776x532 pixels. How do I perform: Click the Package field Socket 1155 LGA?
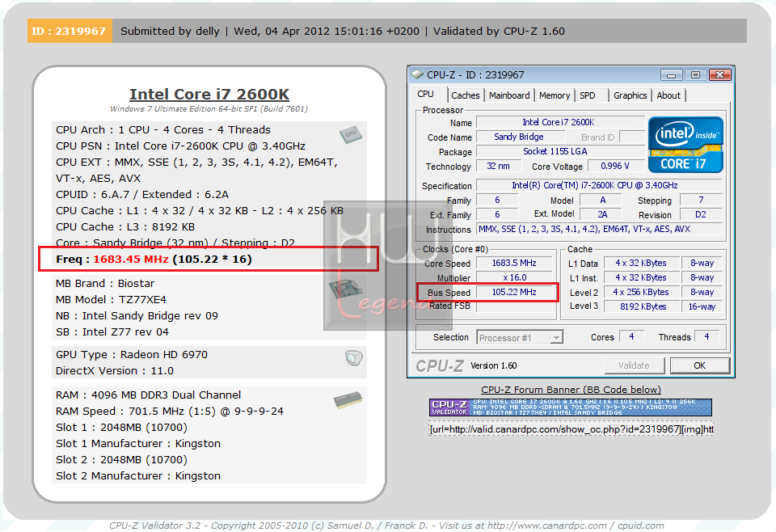click(x=559, y=151)
